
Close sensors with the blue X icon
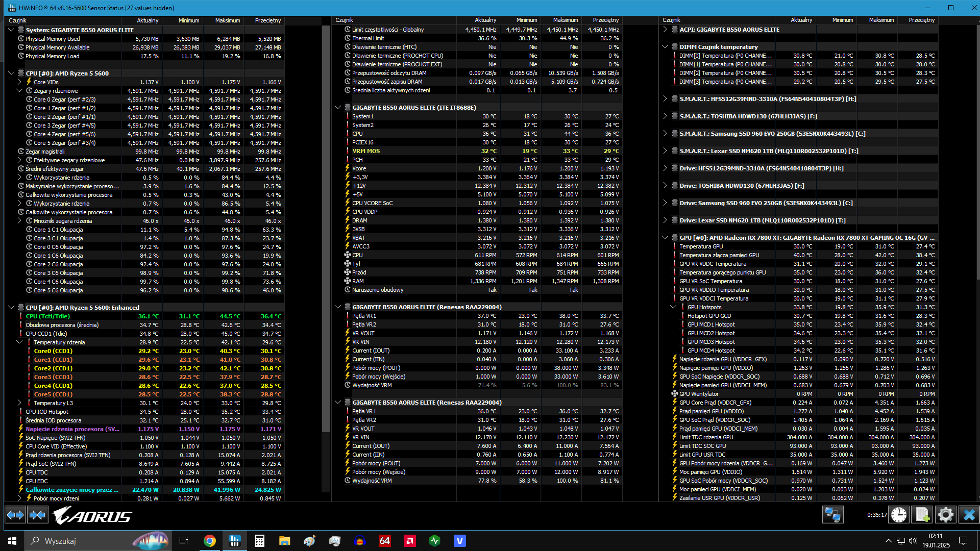tap(969, 515)
